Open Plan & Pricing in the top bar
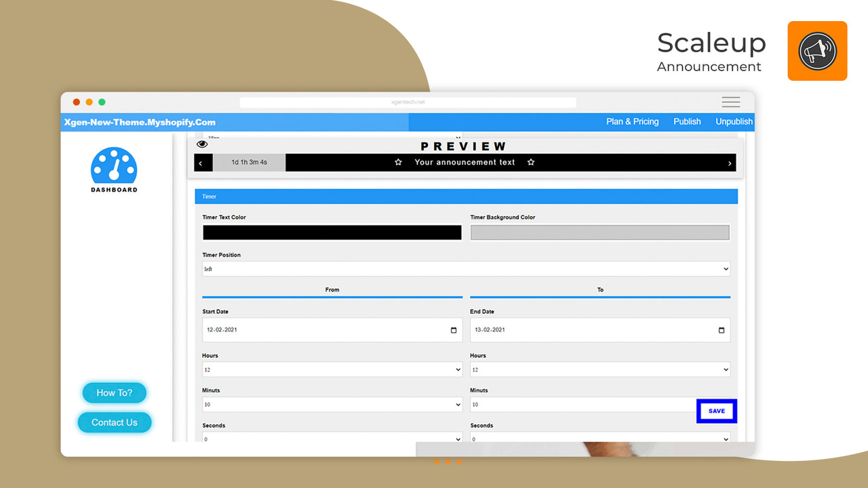868x488 pixels. 632,121
